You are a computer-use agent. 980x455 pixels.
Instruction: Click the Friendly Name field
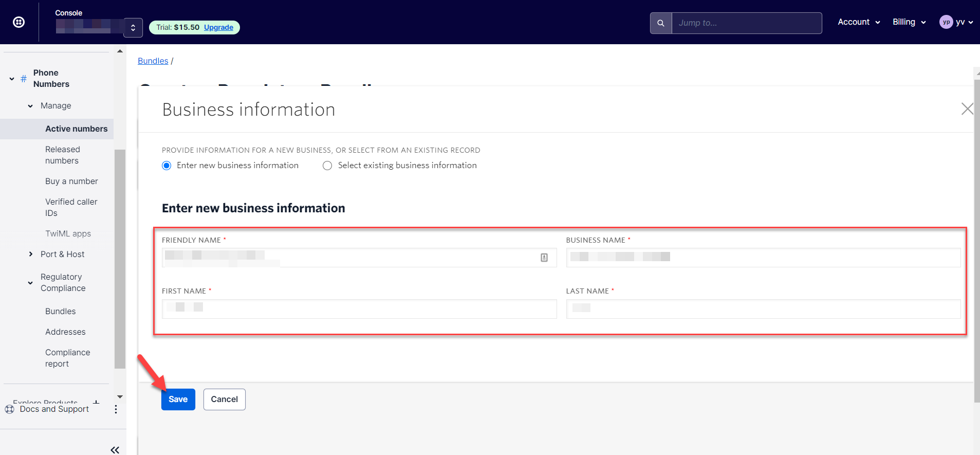click(x=359, y=258)
